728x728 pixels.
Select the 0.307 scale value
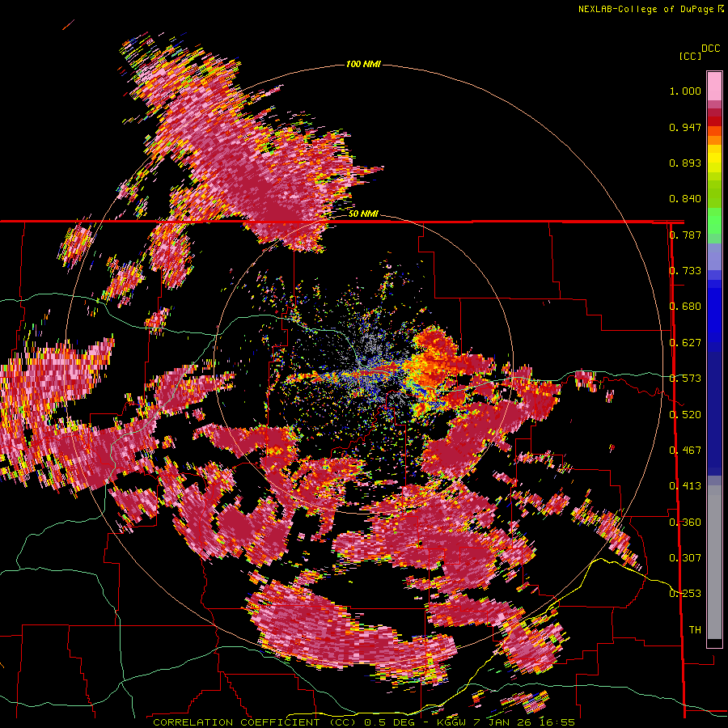click(685, 558)
